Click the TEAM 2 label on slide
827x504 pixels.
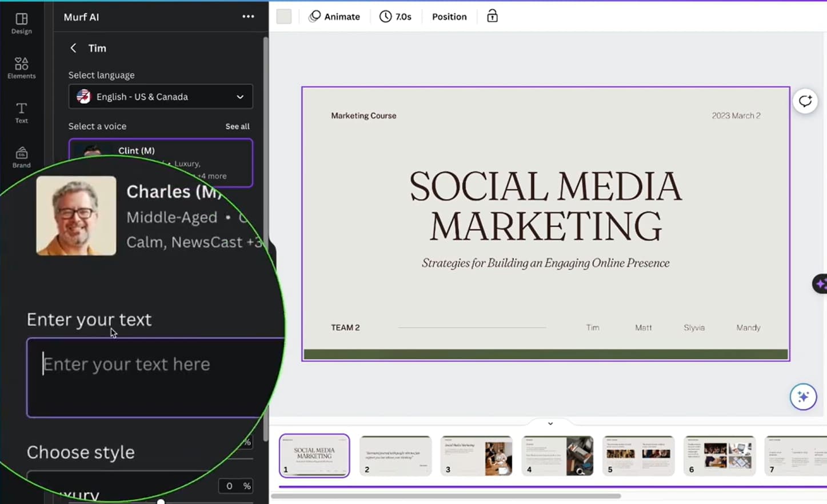pos(345,327)
